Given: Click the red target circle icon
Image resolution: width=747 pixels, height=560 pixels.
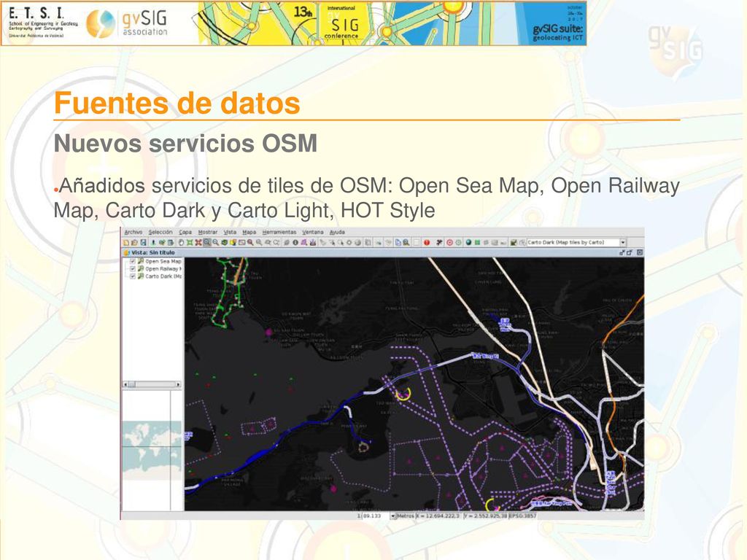Looking at the screenshot, I should pos(449,243).
